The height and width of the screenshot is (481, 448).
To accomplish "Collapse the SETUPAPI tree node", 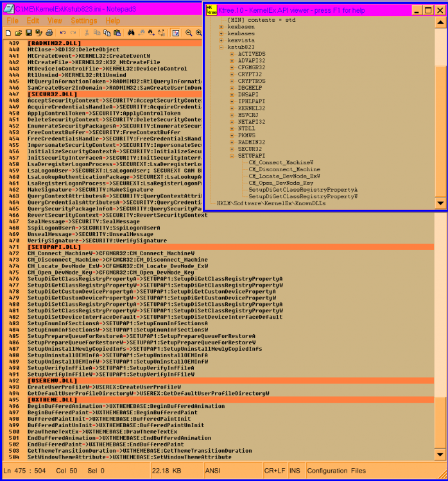I will coord(232,156).
